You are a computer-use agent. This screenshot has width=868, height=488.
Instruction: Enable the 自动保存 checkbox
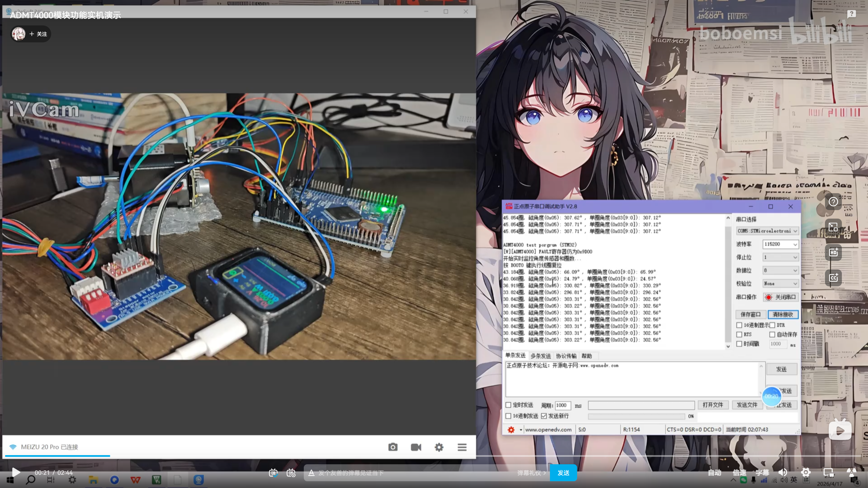tap(772, 335)
